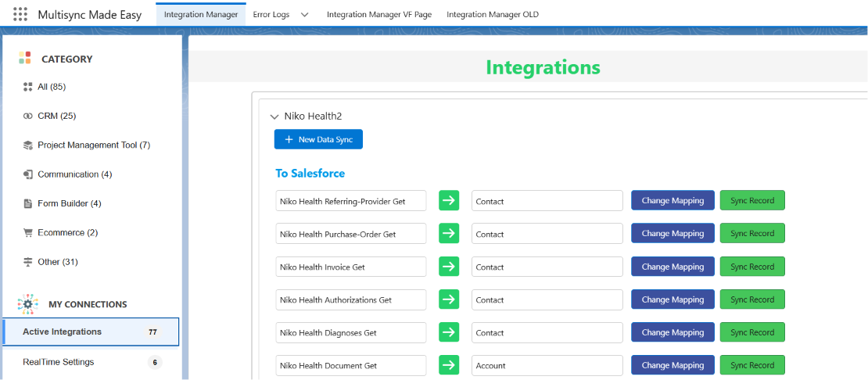
Task: Sync Record for Diagnoses Get
Action: [752, 332]
